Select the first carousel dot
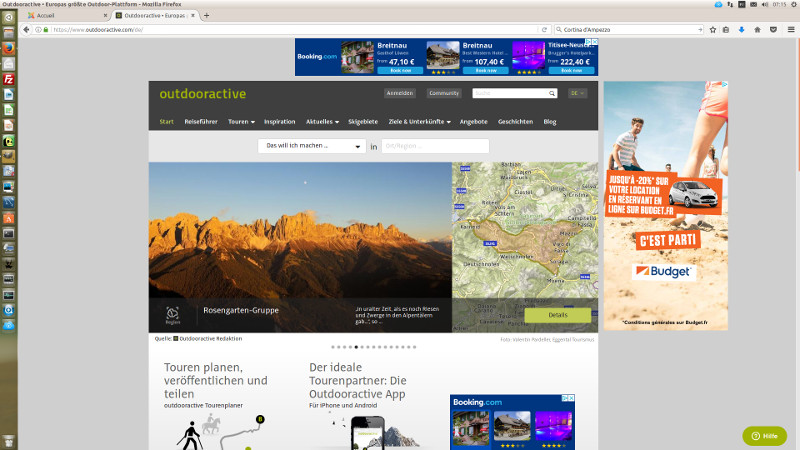 pos(333,347)
